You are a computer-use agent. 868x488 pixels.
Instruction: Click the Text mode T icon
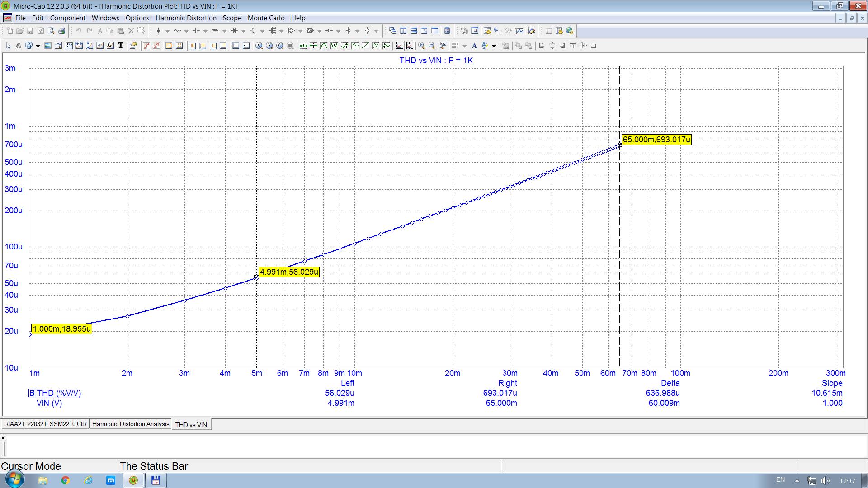[121, 46]
